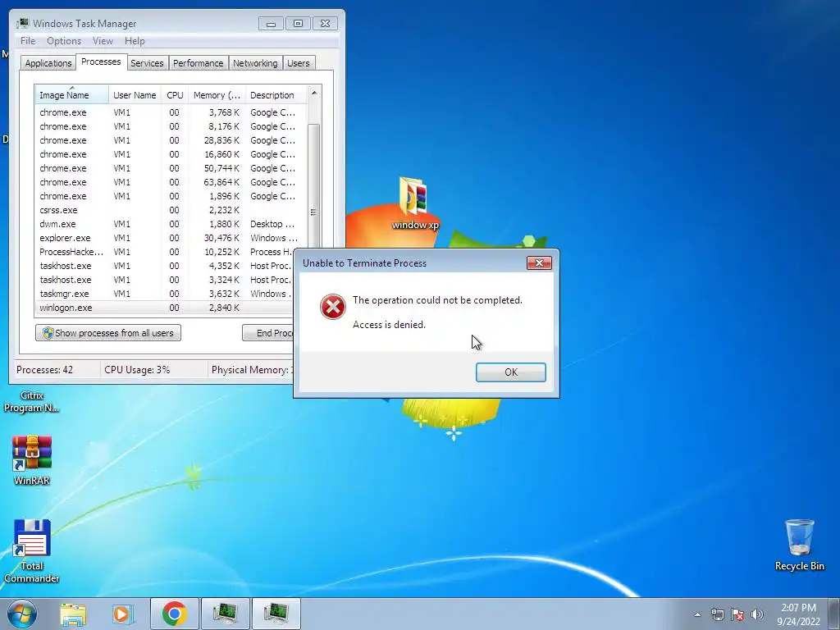Select taskhost.exe row using 3,324 K
Image resolution: width=840 pixels, height=630 pixels.
tap(166, 280)
